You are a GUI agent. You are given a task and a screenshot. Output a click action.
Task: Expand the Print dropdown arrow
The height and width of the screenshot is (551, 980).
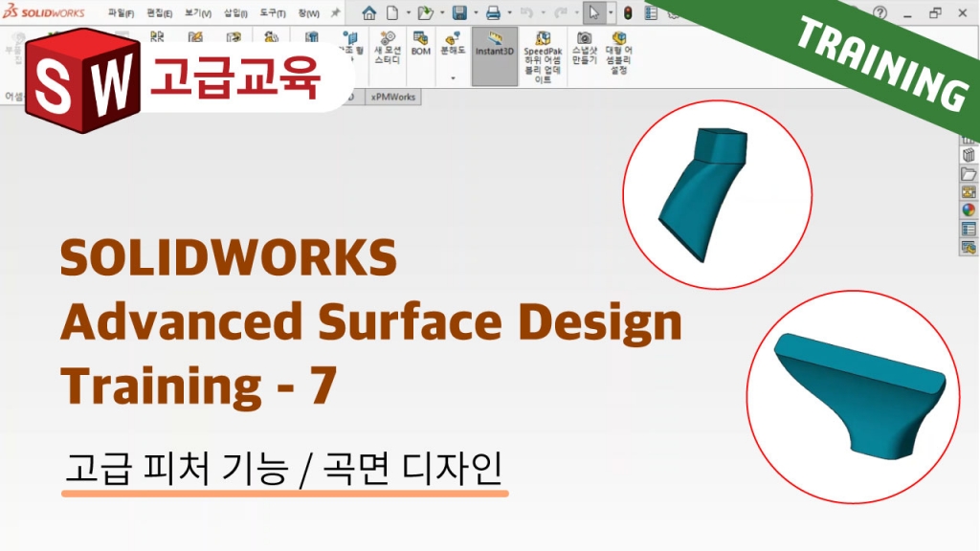[509, 12]
